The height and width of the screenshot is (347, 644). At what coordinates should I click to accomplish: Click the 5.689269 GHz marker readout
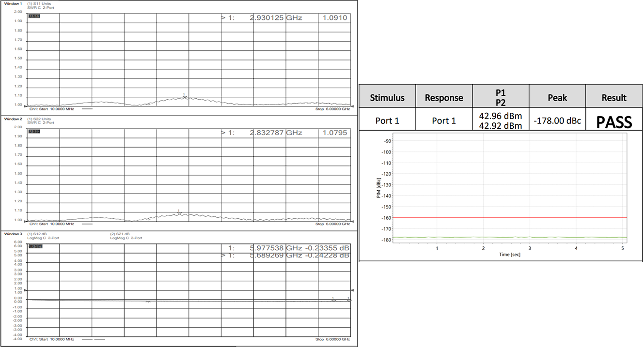pos(275,255)
